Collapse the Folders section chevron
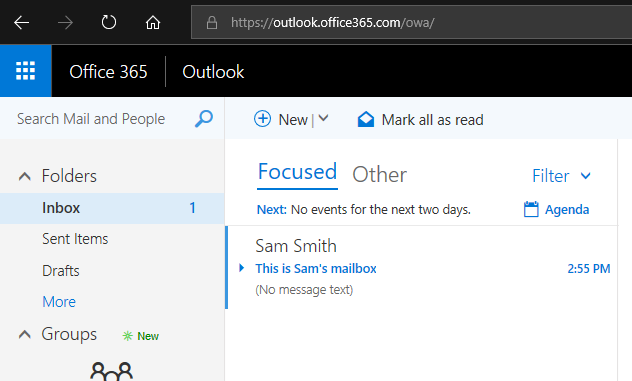 pos(25,176)
